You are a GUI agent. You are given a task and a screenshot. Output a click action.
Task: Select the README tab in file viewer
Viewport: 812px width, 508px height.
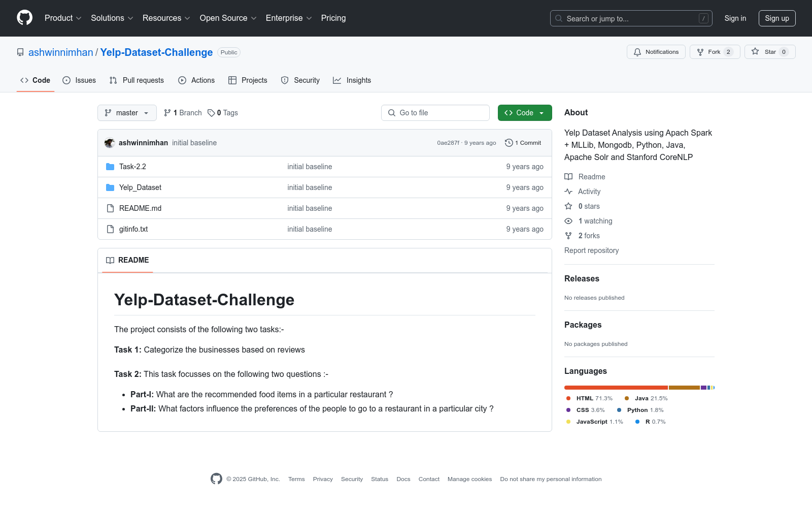(127, 260)
